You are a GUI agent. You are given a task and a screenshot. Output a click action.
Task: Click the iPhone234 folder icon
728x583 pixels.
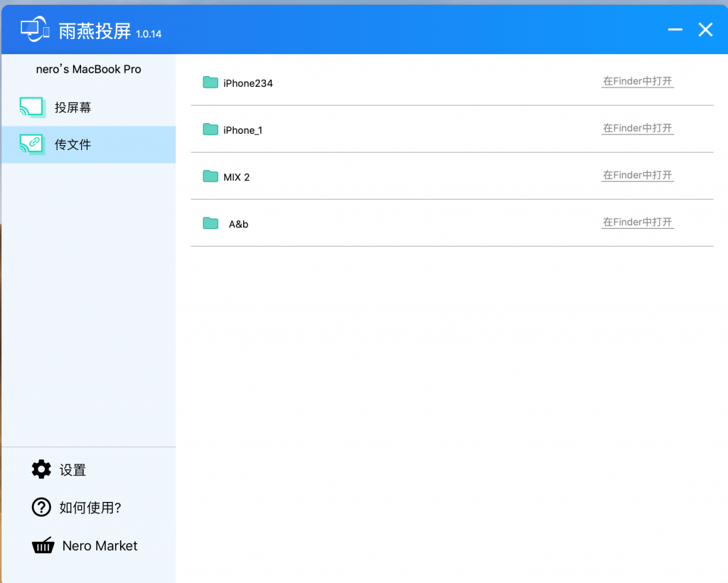pyautogui.click(x=210, y=82)
